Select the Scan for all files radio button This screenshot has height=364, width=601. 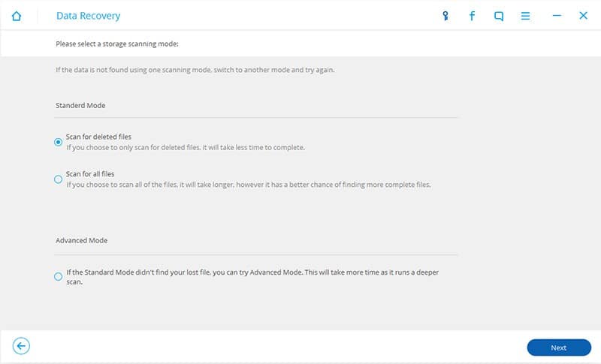point(59,179)
